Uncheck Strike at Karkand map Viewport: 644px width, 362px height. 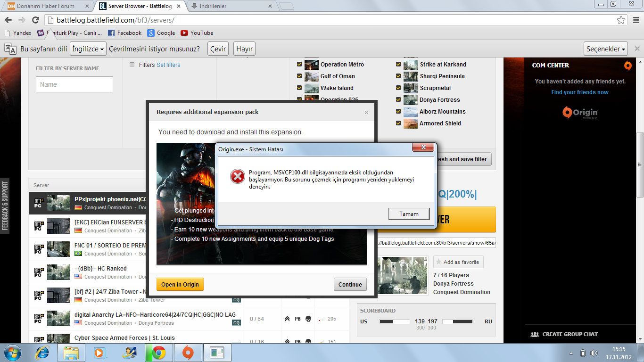tap(399, 65)
